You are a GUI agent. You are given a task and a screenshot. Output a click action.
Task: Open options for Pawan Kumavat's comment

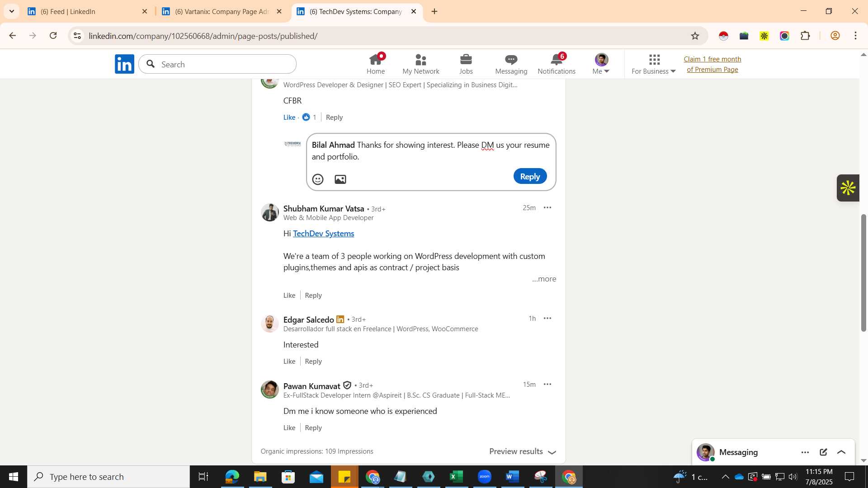pyautogui.click(x=547, y=385)
